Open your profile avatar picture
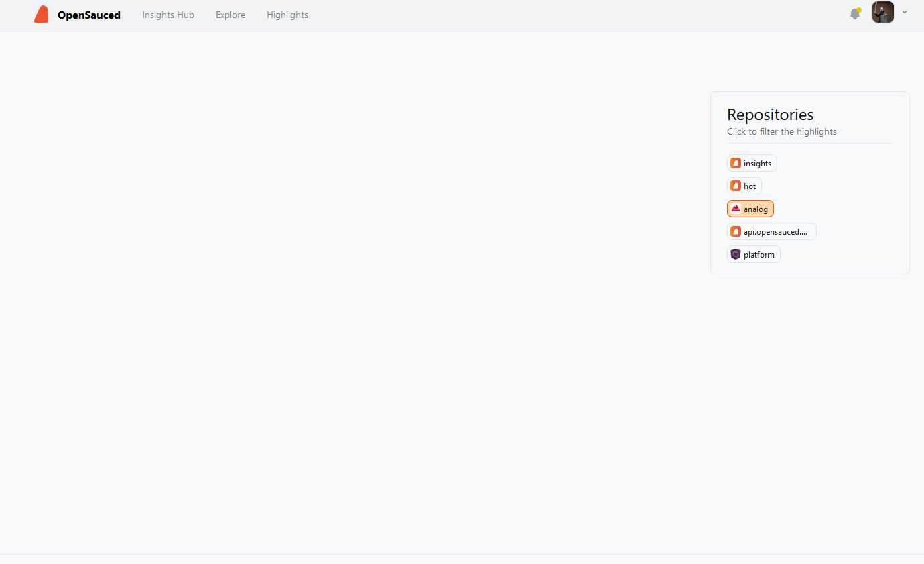The width and height of the screenshot is (924, 564). click(x=882, y=12)
